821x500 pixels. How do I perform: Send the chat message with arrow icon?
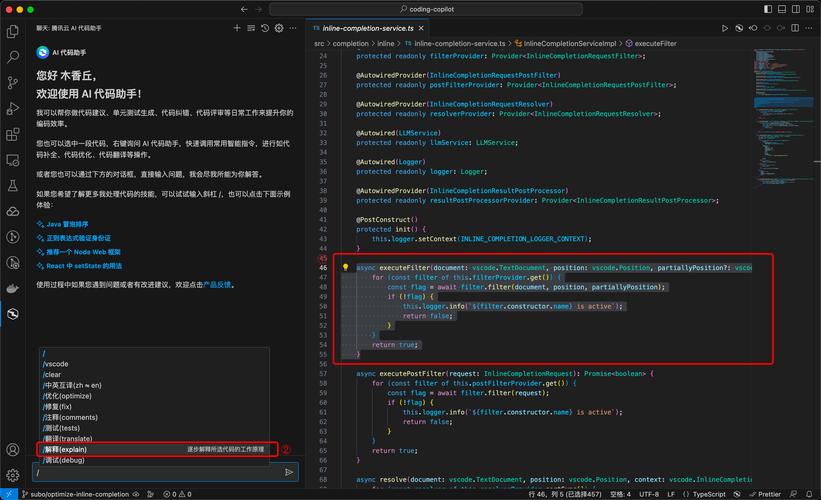click(289, 472)
